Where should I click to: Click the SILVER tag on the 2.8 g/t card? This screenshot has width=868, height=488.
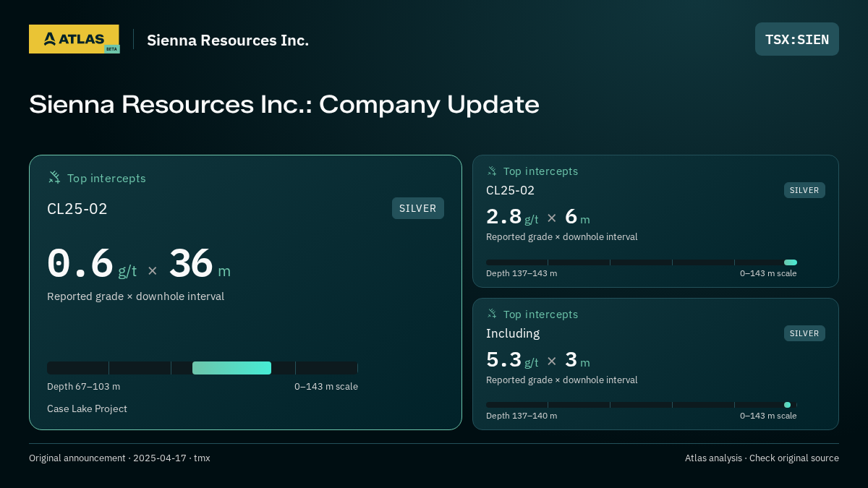coord(804,190)
